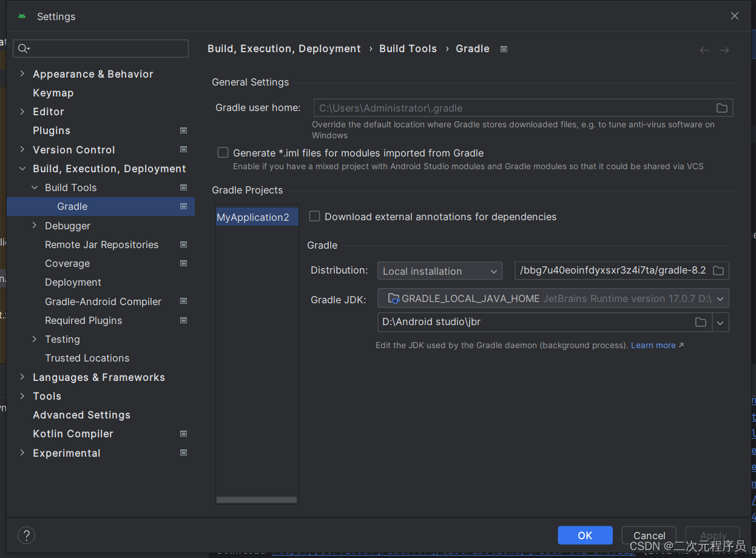
Task: Click project-level icon next to Version Control
Action: point(183,149)
